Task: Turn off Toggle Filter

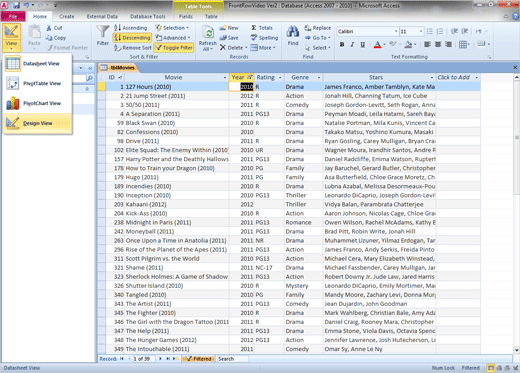Action: (174, 48)
